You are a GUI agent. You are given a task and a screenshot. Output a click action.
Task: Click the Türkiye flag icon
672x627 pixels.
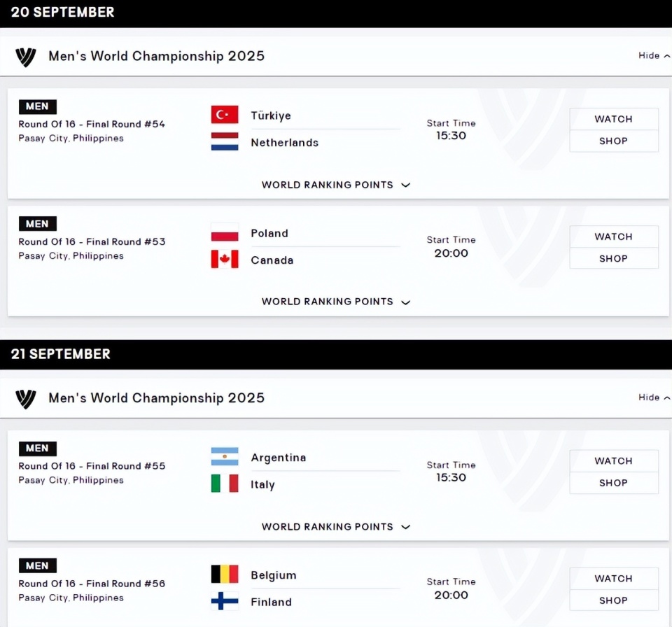[225, 115]
